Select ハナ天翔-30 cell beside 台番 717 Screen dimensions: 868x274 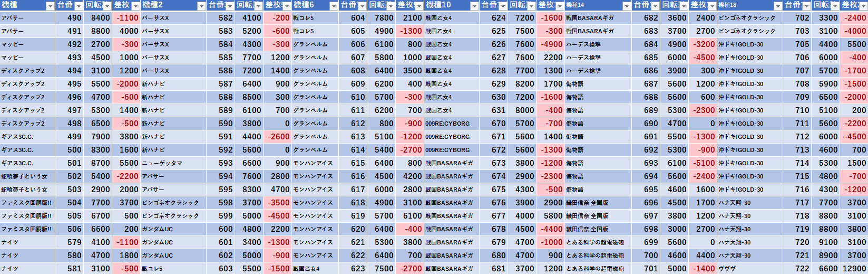pos(750,203)
